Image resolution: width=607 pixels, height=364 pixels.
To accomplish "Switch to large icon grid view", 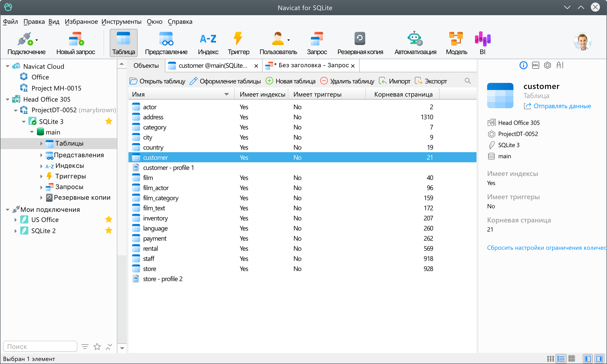I will (550, 359).
